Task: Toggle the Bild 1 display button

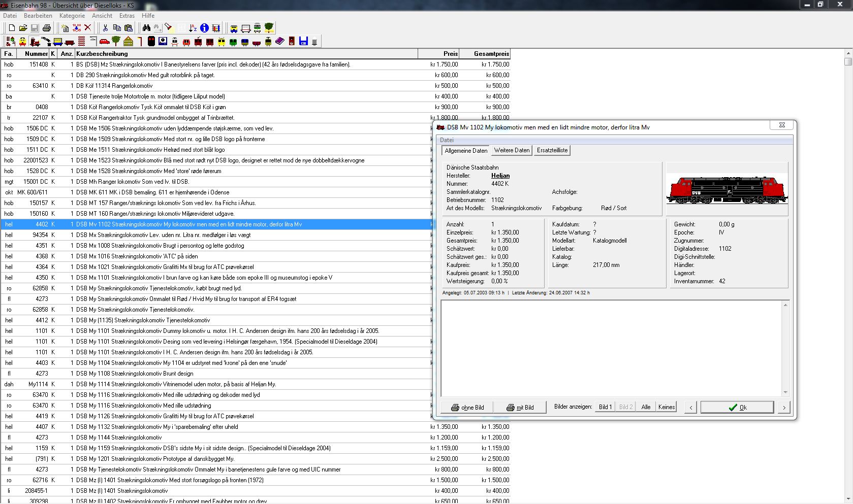Action: 605,407
